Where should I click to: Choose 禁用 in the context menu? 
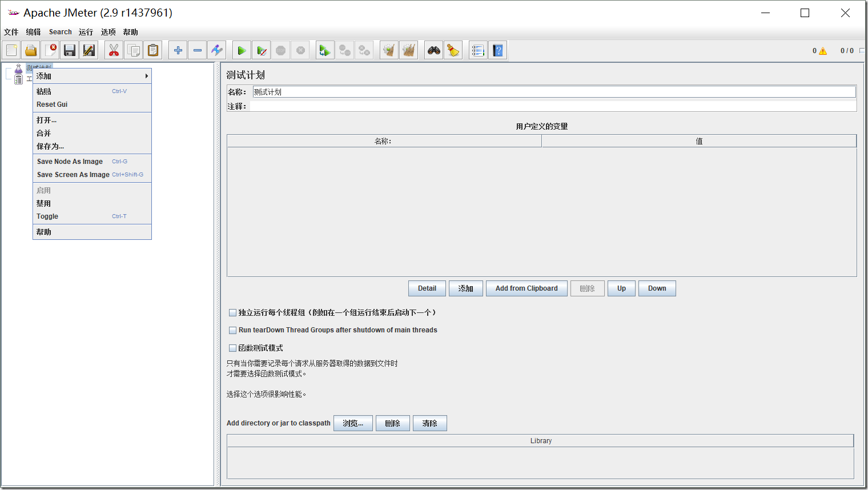click(x=92, y=203)
